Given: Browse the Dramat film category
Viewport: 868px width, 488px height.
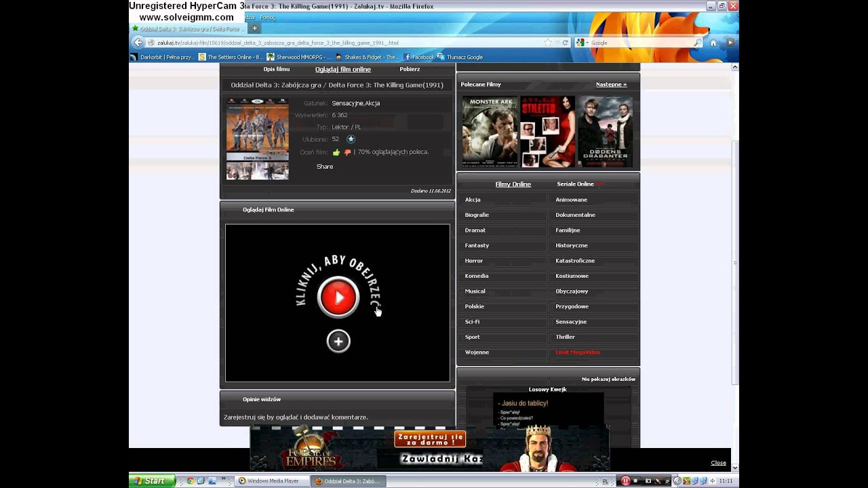Looking at the screenshot, I should pos(475,230).
